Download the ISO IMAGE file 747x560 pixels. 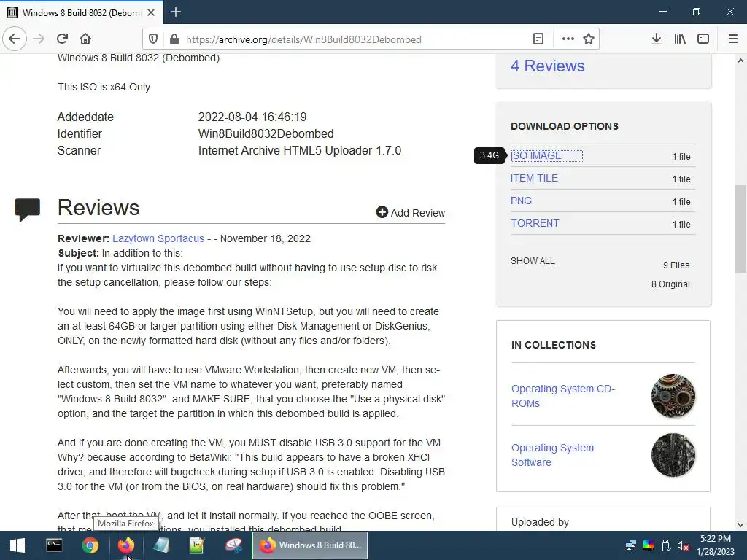(536, 156)
